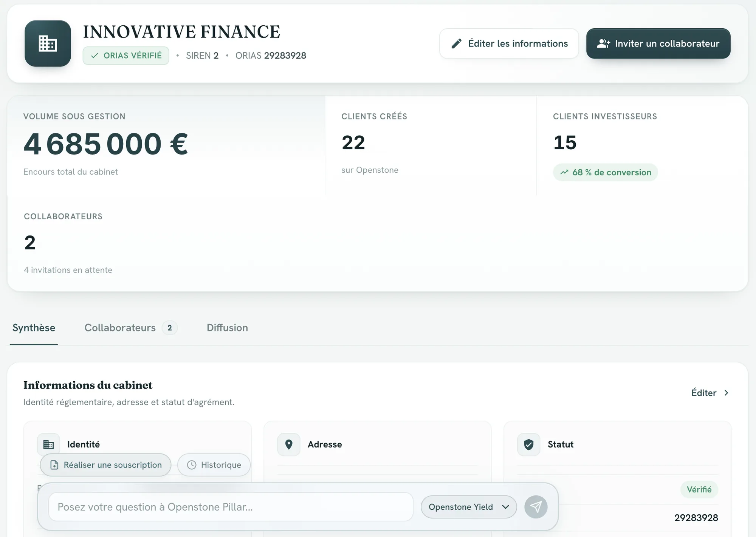Click the pencil icon in Éditer les informations
The height and width of the screenshot is (537, 756).
[457, 43]
